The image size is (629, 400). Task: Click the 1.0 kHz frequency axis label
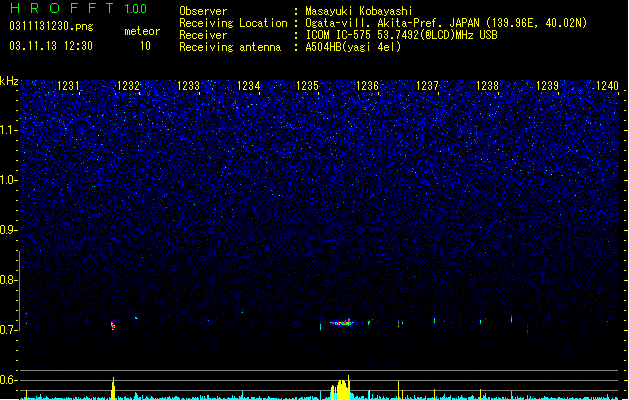(x=9, y=180)
